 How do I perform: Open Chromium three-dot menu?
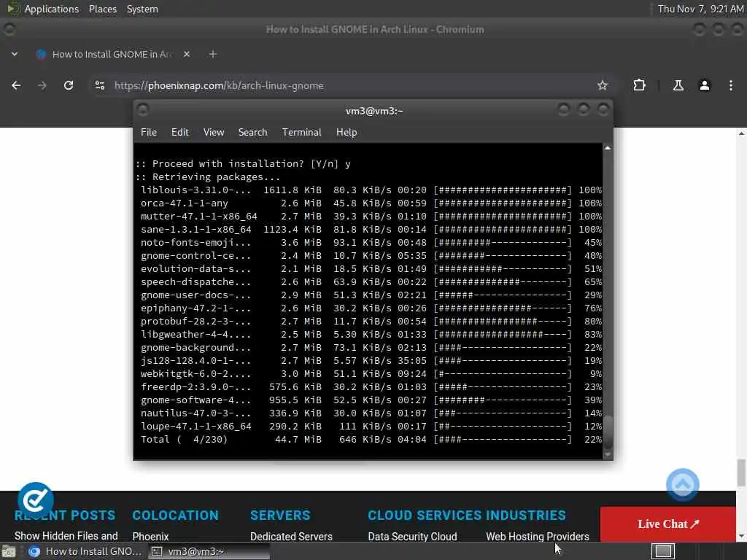click(x=730, y=85)
